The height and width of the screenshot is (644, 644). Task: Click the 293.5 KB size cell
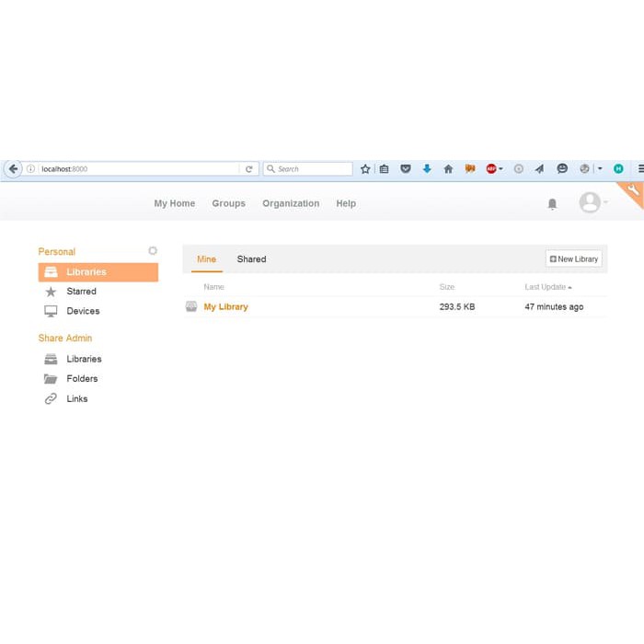click(457, 306)
